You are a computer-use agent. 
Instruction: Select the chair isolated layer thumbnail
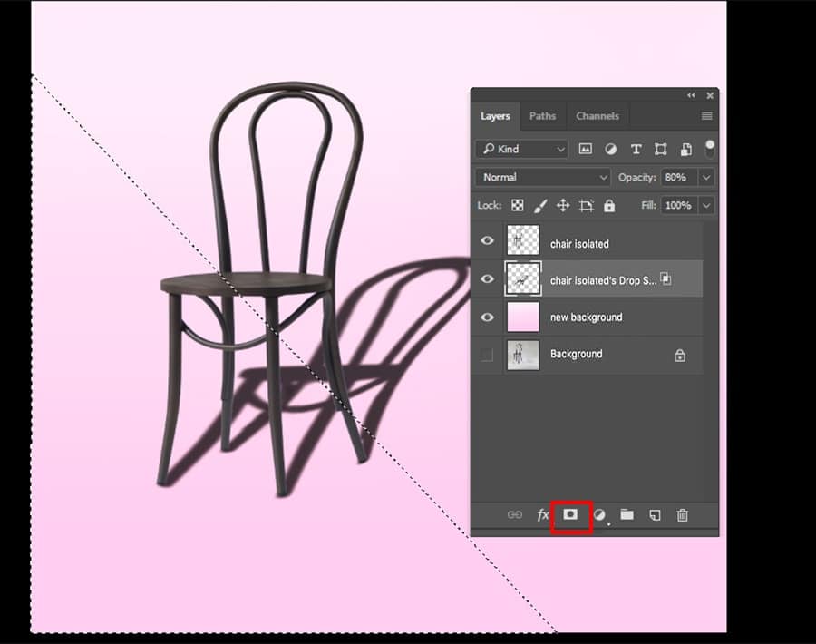523,240
